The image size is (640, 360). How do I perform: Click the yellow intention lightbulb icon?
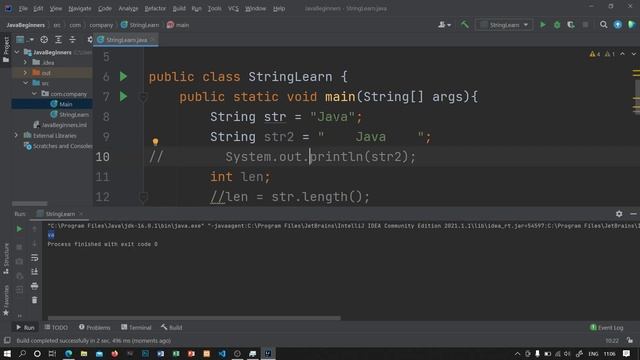[x=156, y=142]
